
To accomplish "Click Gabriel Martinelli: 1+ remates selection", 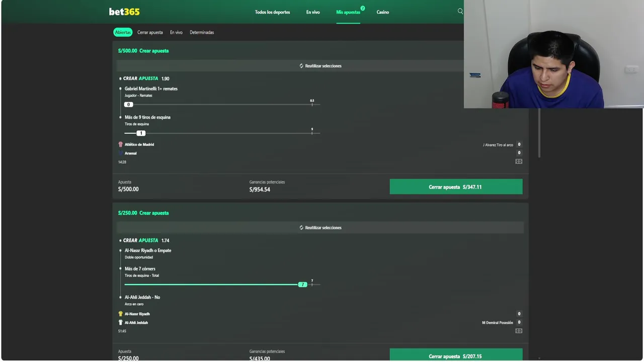I will pyautogui.click(x=151, y=88).
